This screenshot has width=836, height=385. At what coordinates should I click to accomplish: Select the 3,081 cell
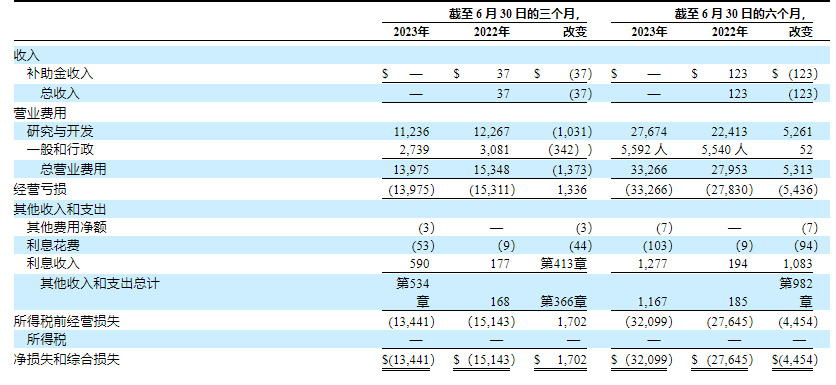pos(495,150)
